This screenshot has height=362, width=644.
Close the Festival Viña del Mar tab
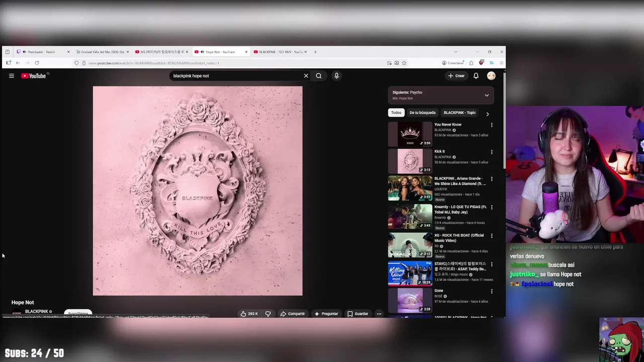coord(128,52)
